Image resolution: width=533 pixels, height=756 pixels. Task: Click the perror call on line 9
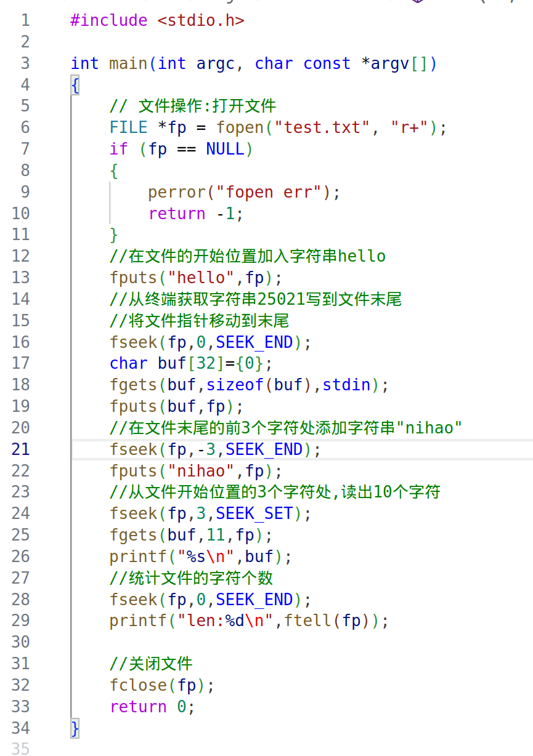(x=177, y=191)
